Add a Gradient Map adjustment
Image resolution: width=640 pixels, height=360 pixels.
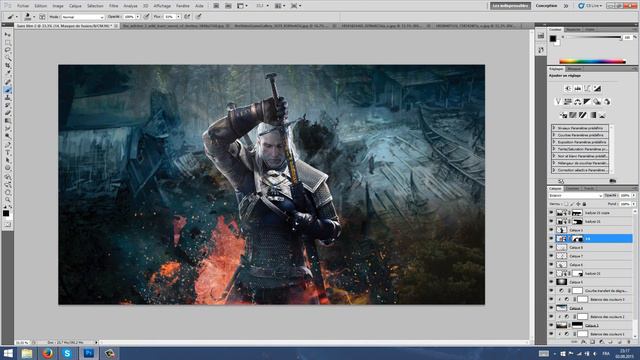[x=593, y=115]
